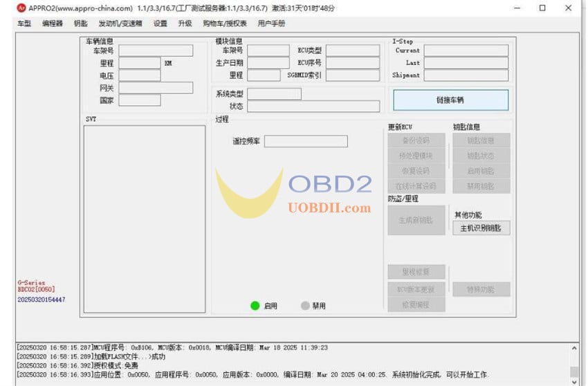The width and height of the screenshot is (588, 386).
Task: Focus the 里程 field in 模块信息
Action: pos(264,75)
